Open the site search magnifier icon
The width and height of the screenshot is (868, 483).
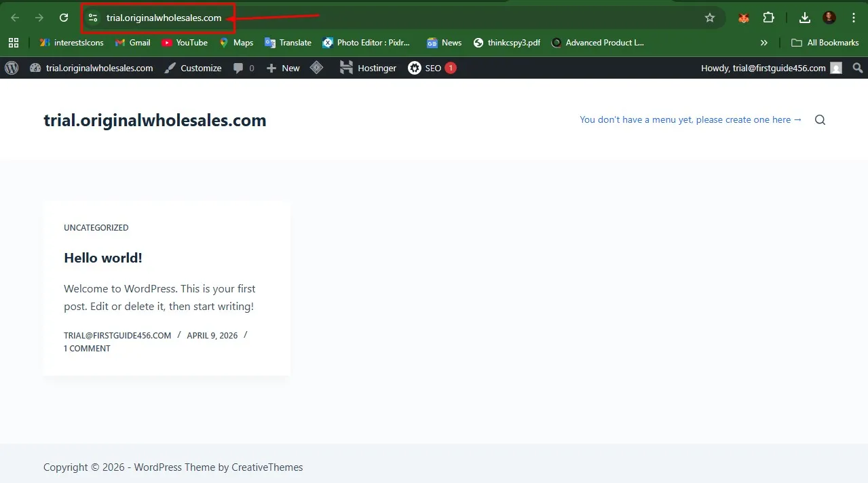(x=820, y=120)
